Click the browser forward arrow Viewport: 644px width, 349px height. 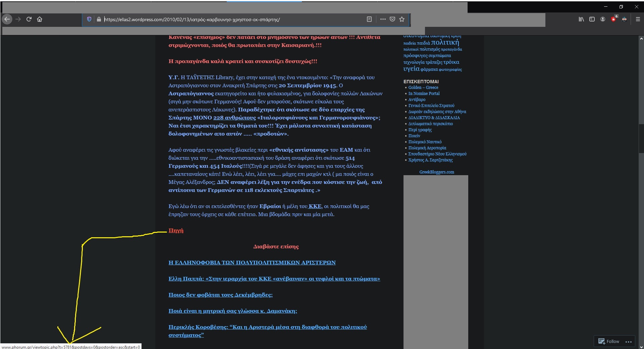point(18,19)
